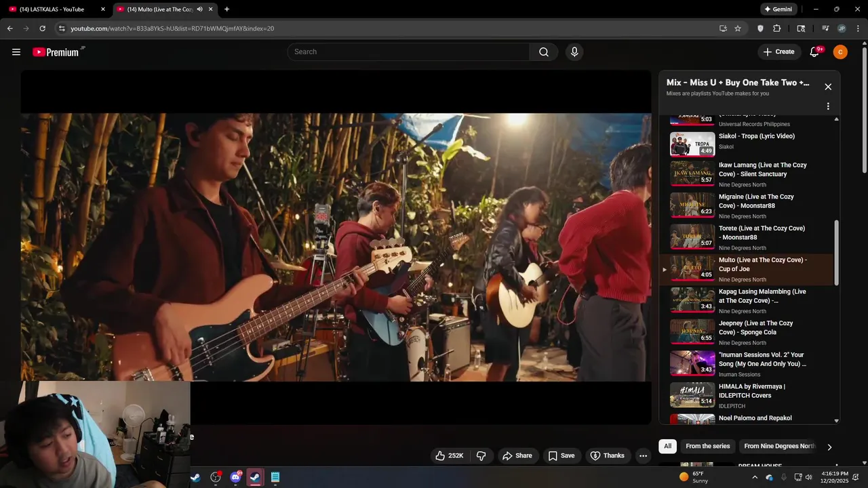Image resolution: width=868 pixels, height=488 pixels.
Task: Select the All filter chip
Action: 667,446
